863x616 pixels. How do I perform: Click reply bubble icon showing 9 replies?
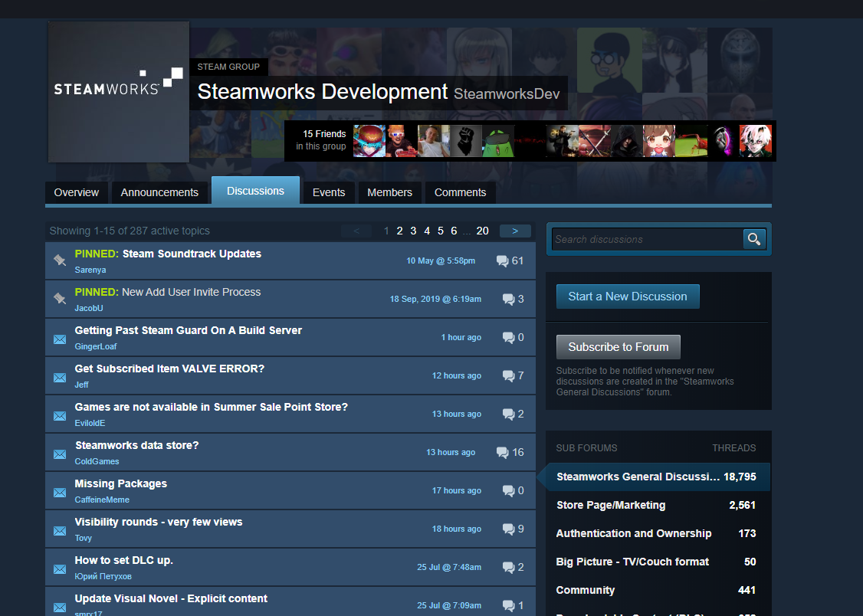(508, 529)
